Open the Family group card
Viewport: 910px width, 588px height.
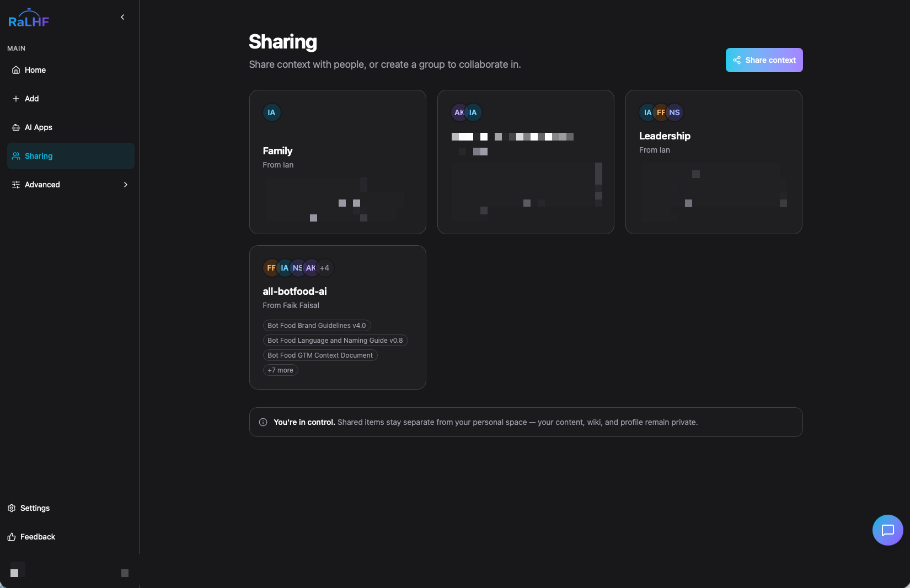(x=338, y=162)
